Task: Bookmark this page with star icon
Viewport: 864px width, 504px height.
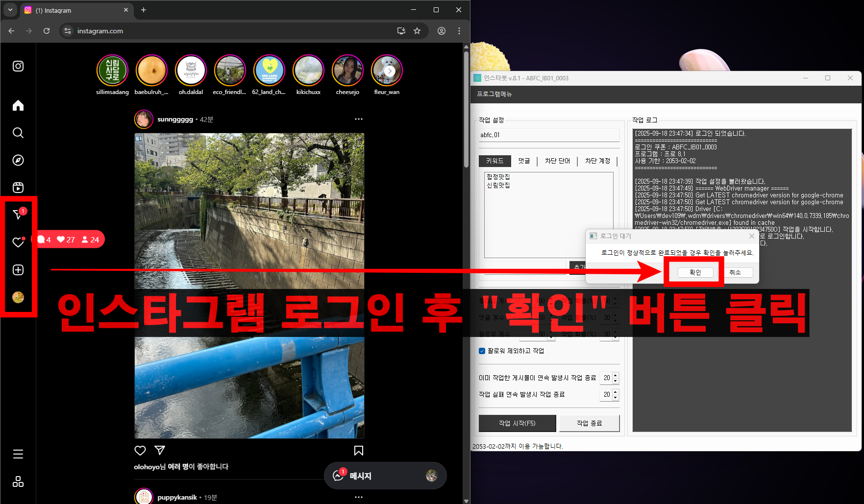Action: click(417, 31)
